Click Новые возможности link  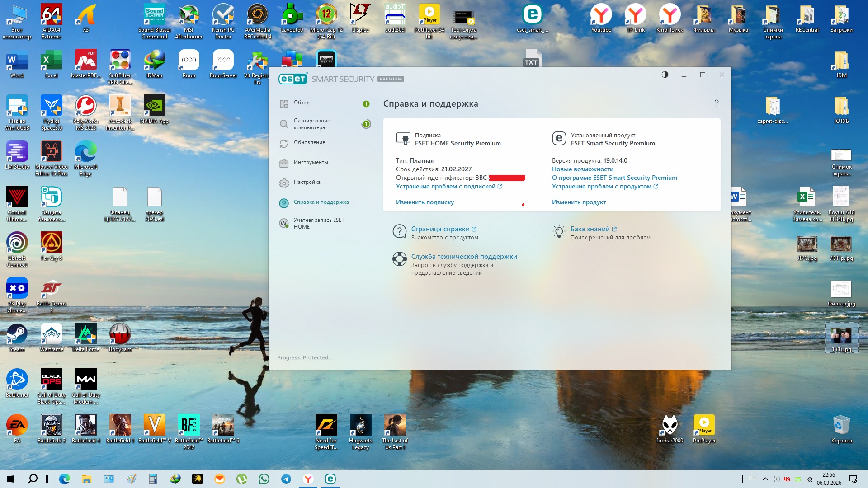click(582, 169)
